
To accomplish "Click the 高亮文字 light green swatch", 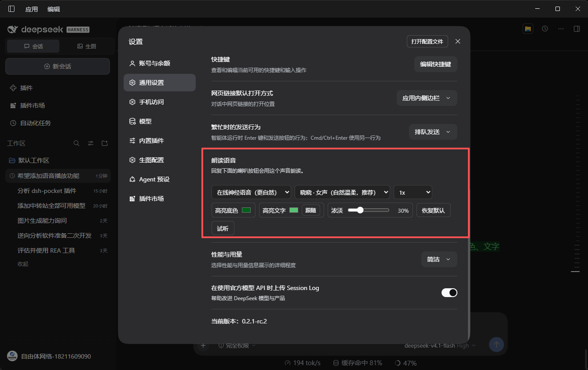I will pos(294,210).
